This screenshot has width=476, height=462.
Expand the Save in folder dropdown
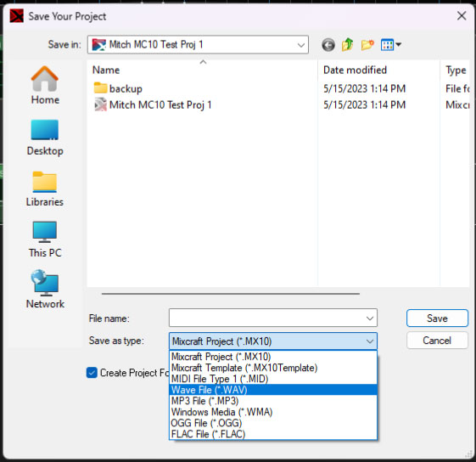pyautogui.click(x=301, y=45)
